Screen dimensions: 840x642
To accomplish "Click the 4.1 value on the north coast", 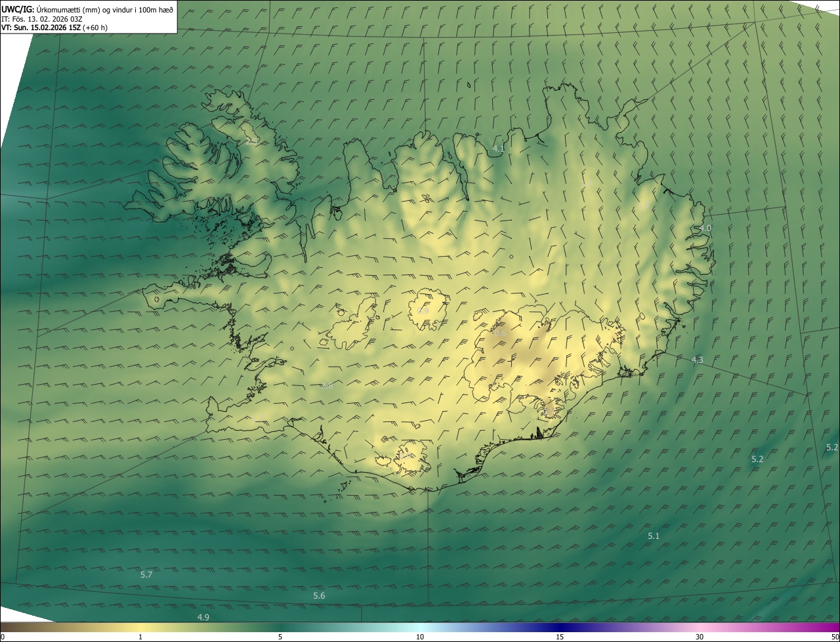I will (499, 149).
